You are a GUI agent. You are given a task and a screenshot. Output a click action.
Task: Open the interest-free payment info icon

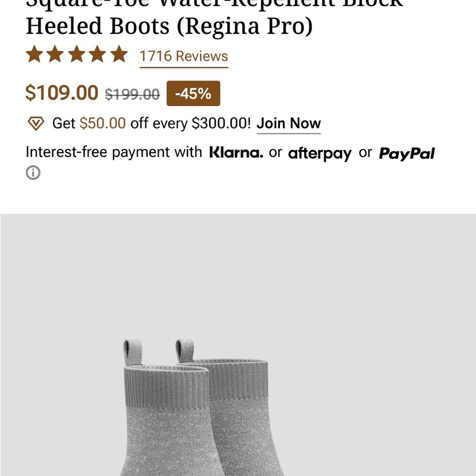coord(33,173)
